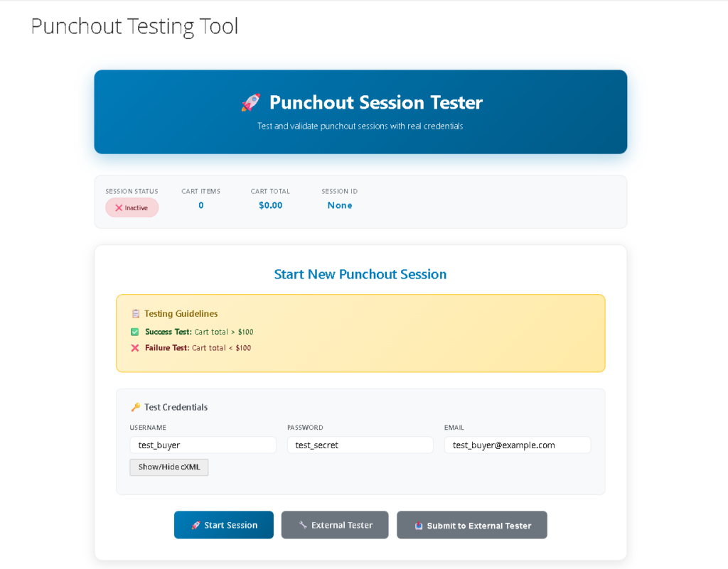Image resolution: width=728 pixels, height=569 pixels.
Task: Click the Cart Total $0.00 amount
Action: [x=270, y=205]
